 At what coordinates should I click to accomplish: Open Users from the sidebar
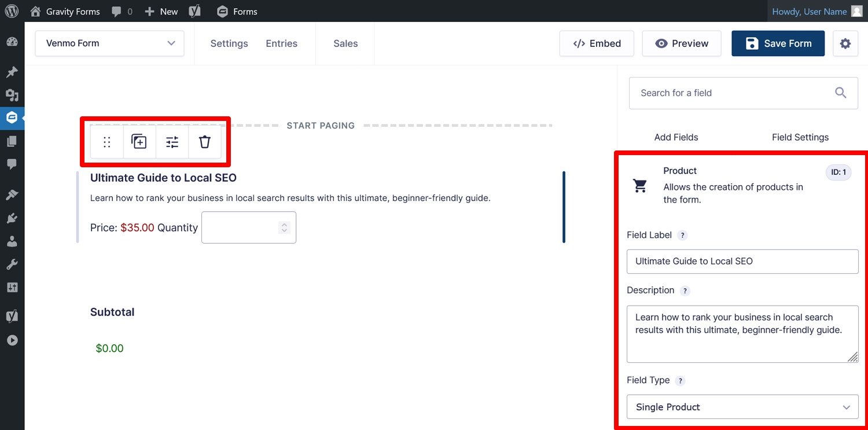tap(12, 241)
